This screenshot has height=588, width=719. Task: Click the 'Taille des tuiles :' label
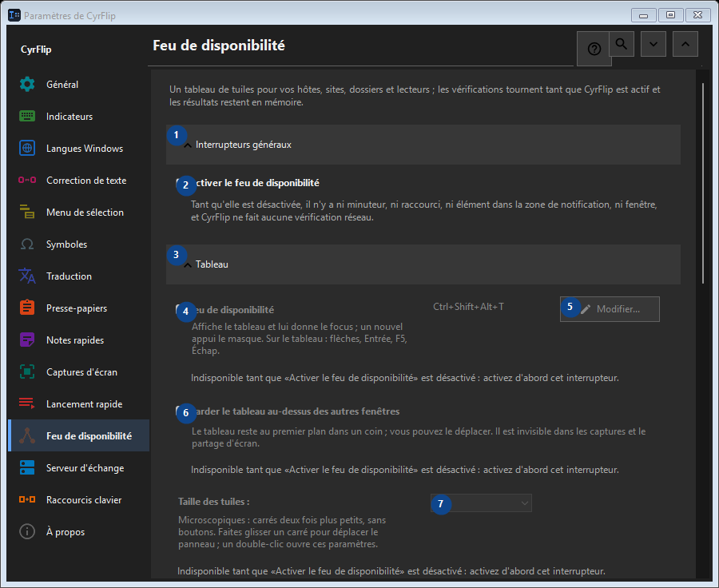(213, 501)
